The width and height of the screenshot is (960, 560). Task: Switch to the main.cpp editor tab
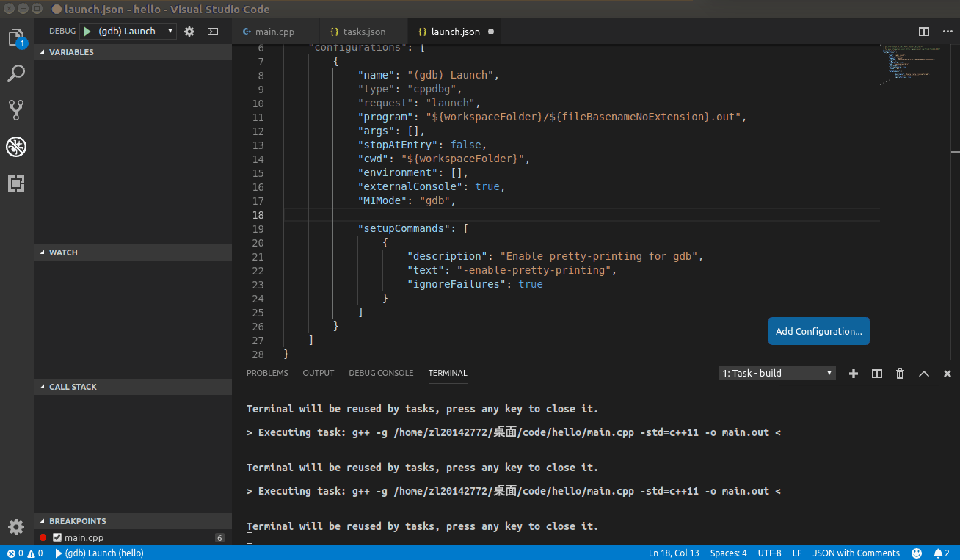click(x=274, y=32)
